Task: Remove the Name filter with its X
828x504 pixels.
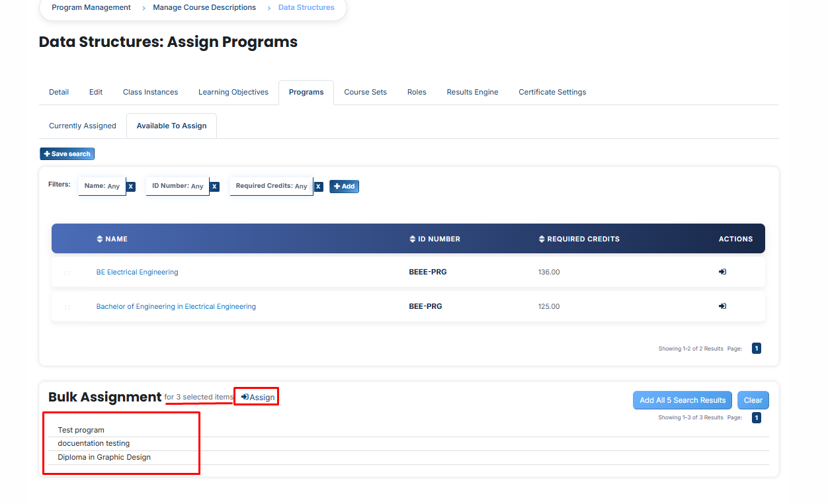Action: (x=131, y=187)
